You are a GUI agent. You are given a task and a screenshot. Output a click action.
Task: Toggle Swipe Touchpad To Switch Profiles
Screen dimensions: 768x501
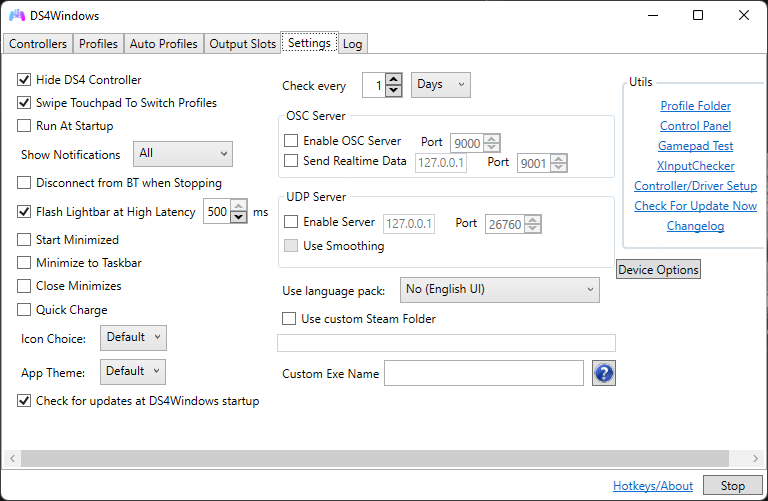24,102
